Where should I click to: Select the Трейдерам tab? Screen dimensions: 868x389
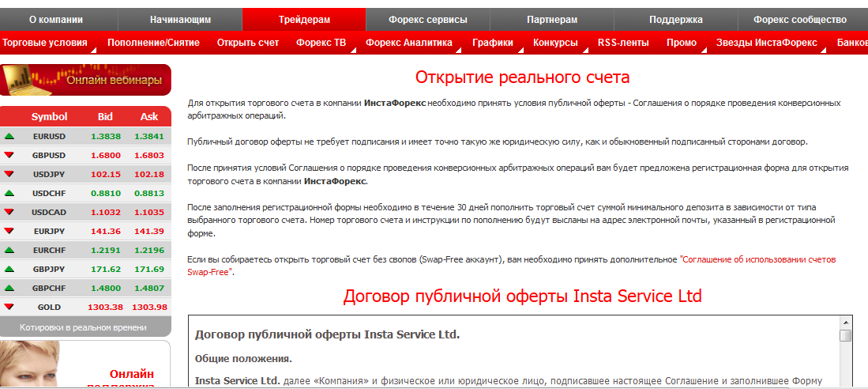click(x=304, y=20)
